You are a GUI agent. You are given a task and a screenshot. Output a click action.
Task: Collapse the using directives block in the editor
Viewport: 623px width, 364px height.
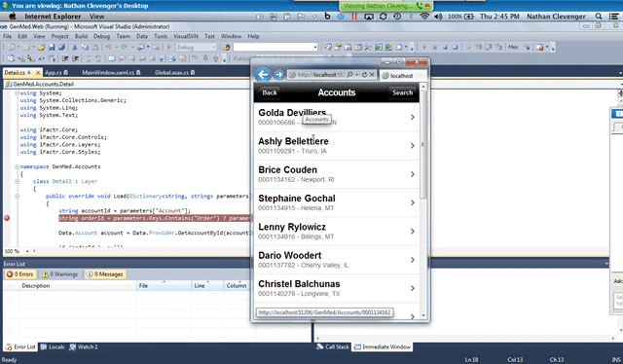(18, 93)
